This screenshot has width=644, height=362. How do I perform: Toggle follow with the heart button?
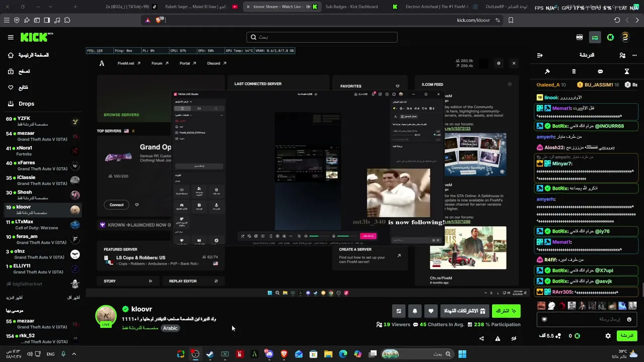click(x=431, y=311)
